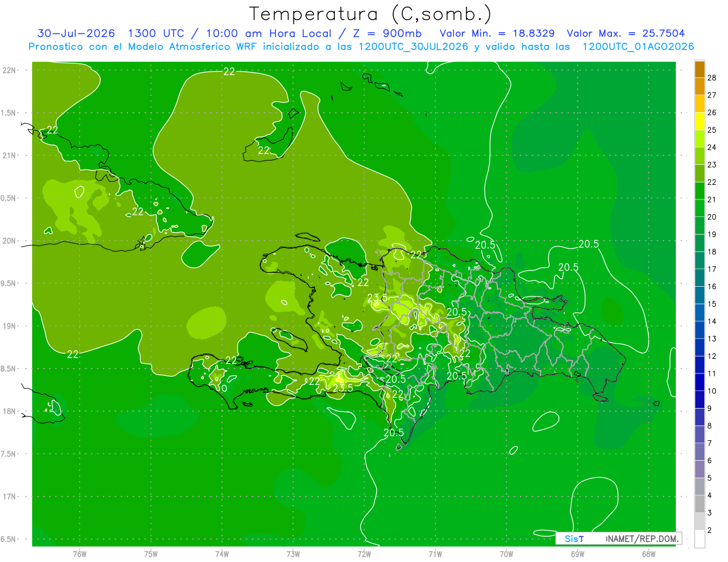
Task: Click the '8.5N' latitude tick label
Action: (x=9, y=369)
